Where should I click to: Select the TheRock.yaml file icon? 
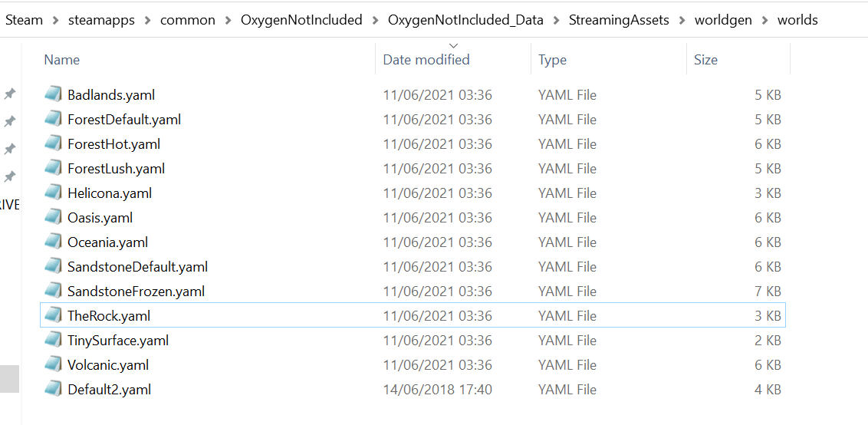coord(53,315)
